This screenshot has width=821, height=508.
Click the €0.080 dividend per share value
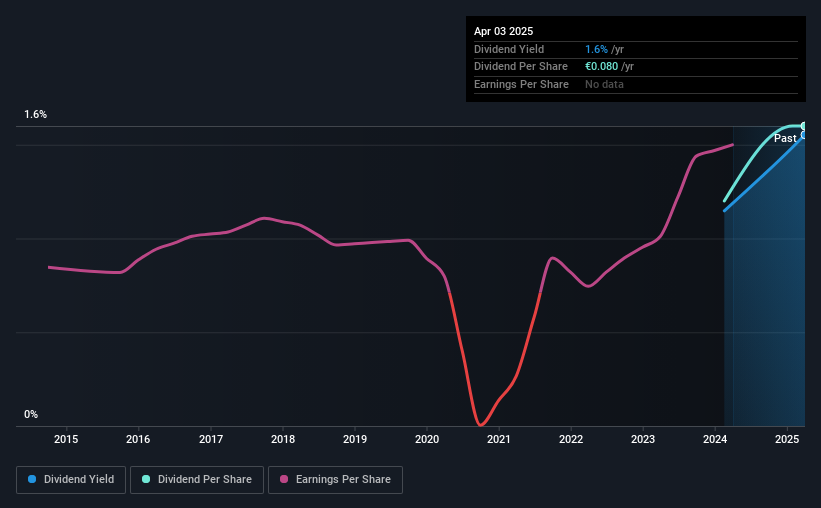point(602,66)
